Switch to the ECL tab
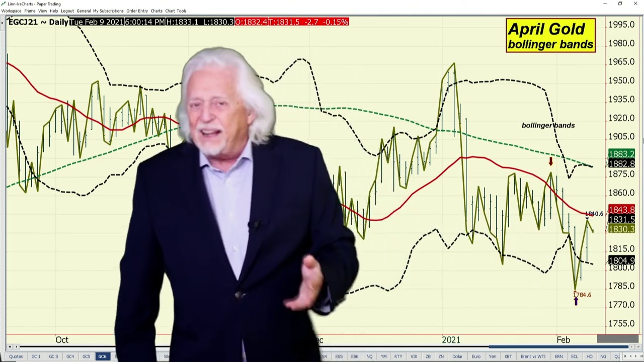The image size is (644, 362). pyautogui.click(x=574, y=356)
